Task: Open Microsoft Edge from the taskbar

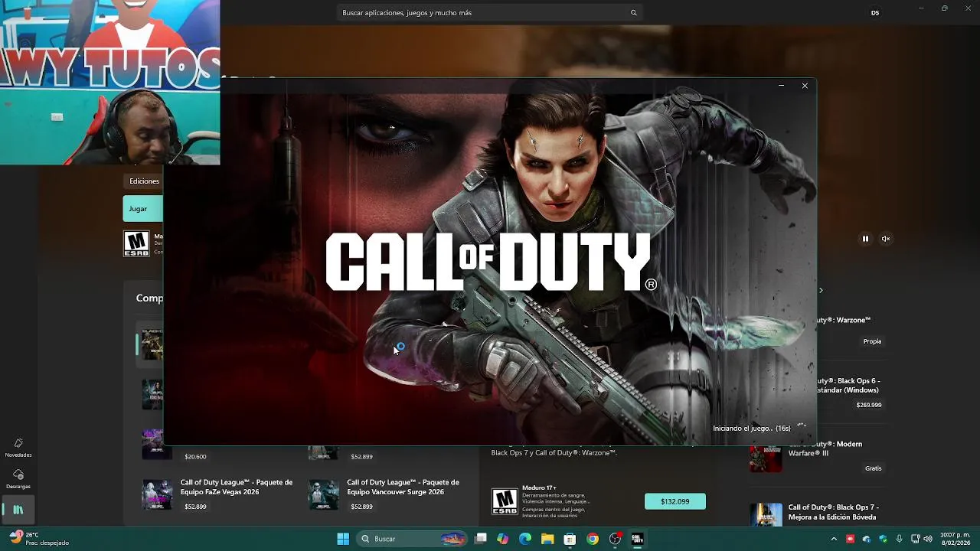Action: point(525,539)
